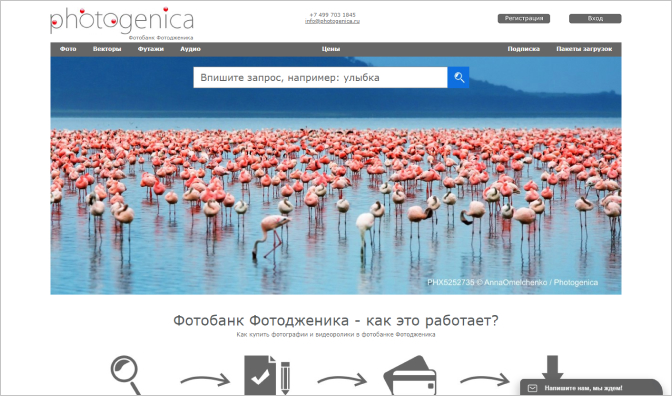Click the photogenica logo
Image resolution: width=672 pixels, height=396 pixels.
122,20
